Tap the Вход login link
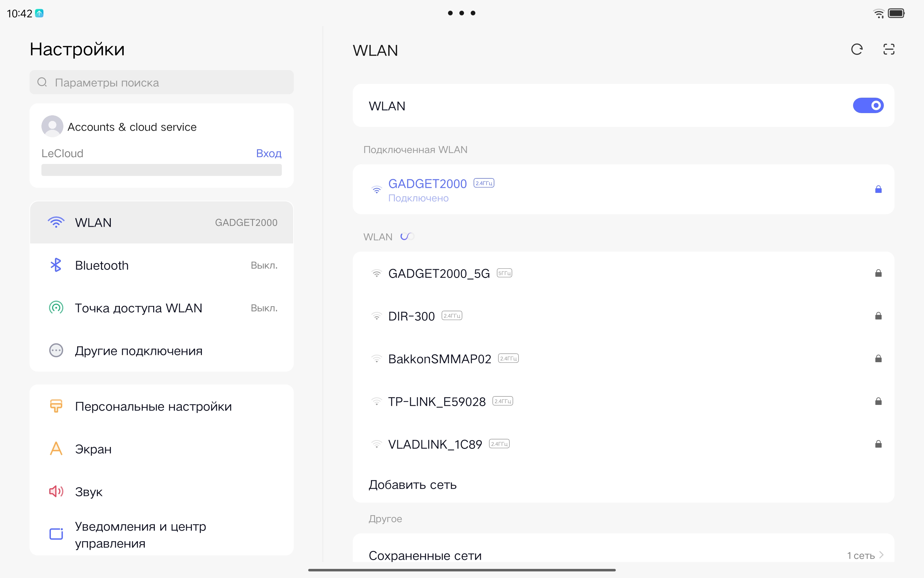The image size is (924, 578). [x=269, y=153]
